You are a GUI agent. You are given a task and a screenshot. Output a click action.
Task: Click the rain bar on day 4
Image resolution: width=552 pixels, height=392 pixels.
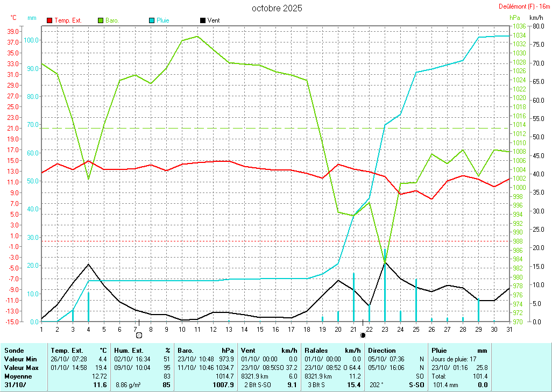coord(88,307)
